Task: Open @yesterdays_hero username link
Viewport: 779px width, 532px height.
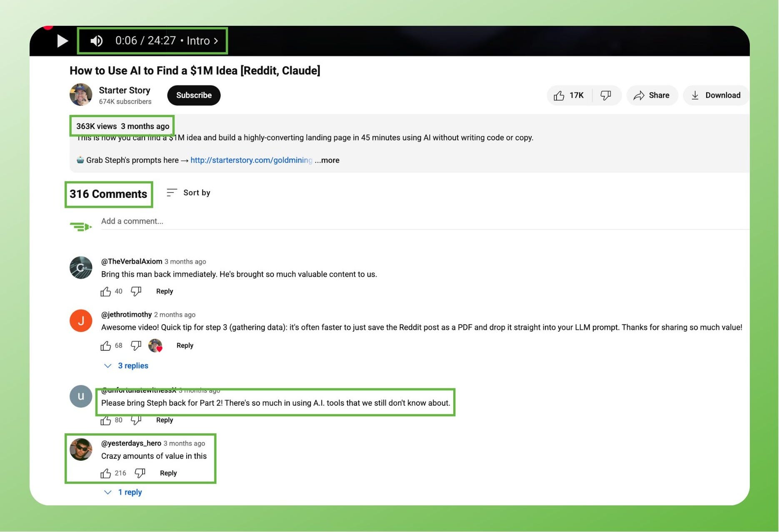Action: pos(131,443)
